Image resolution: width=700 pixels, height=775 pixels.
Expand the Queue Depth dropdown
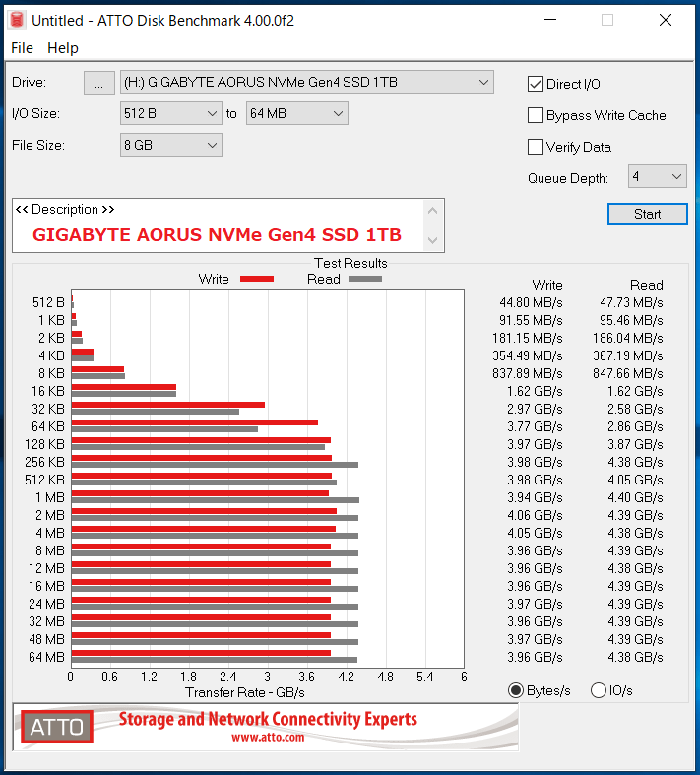[x=657, y=176]
